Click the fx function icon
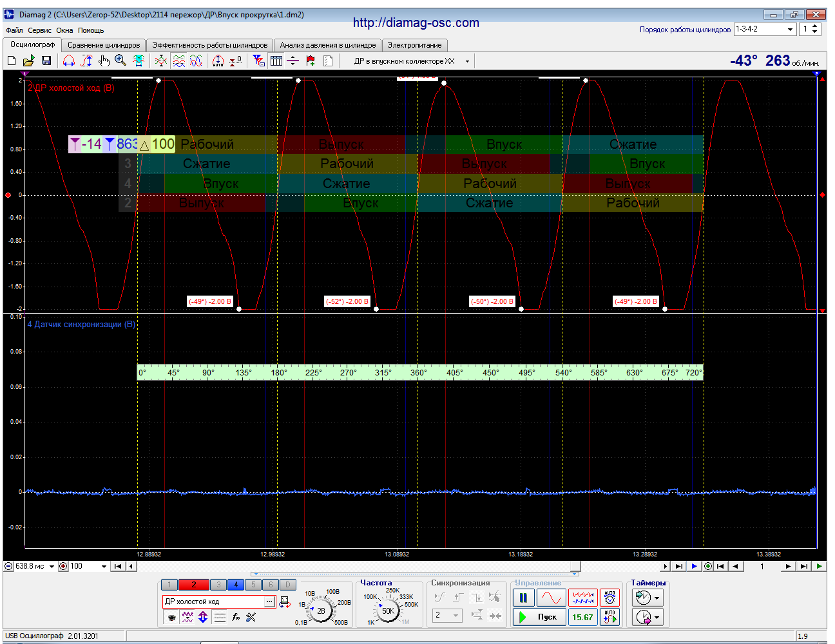The image size is (835, 644). pos(236,617)
